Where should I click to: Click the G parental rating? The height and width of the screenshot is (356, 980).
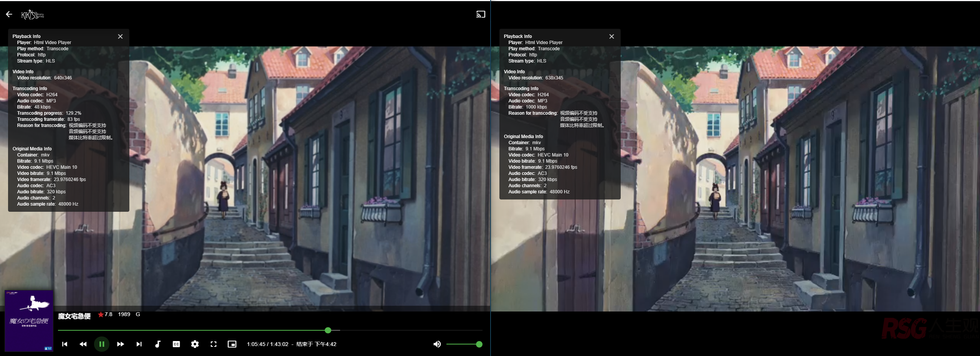(138, 314)
